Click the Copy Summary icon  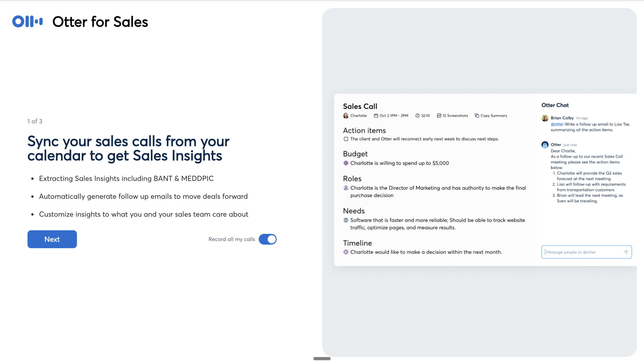[477, 116]
